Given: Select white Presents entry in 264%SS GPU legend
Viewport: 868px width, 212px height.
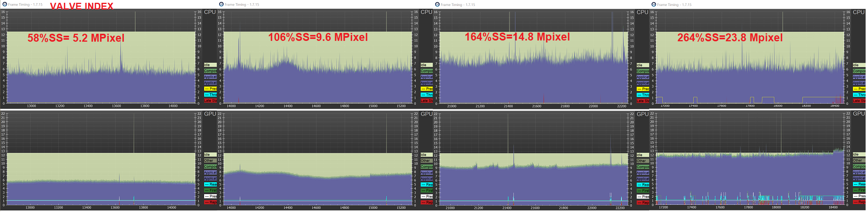Looking at the screenshot, I should [859, 196].
